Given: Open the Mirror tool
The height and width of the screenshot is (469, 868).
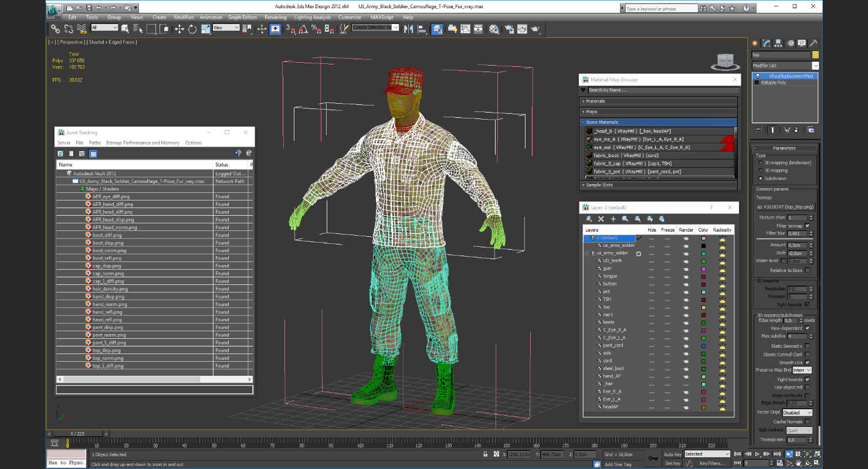Looking at the screenshot, I should pos(409,29).
